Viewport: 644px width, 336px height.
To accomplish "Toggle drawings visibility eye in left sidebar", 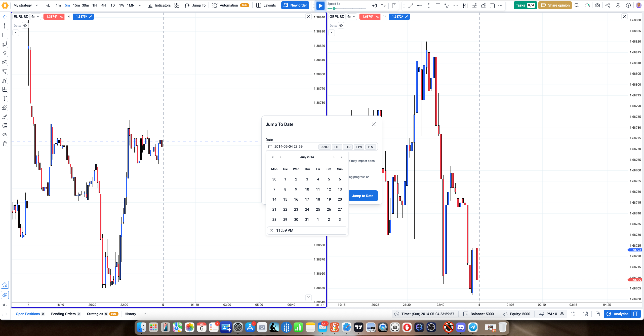I will [5, 135].
